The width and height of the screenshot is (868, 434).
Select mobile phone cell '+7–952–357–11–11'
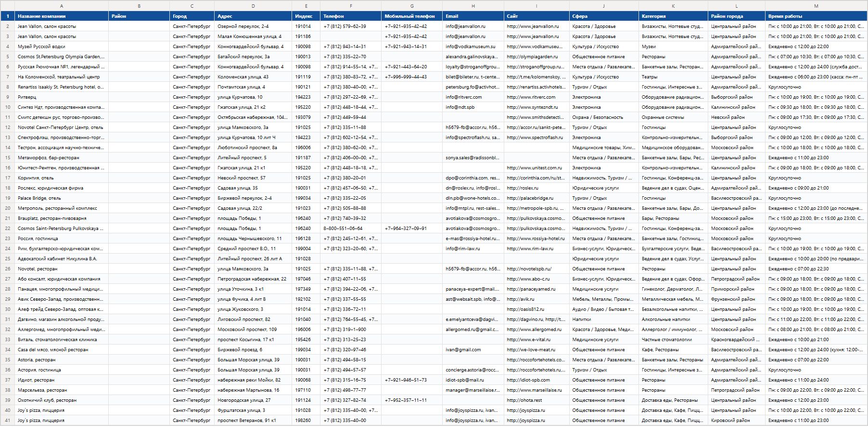pos(412,400)
